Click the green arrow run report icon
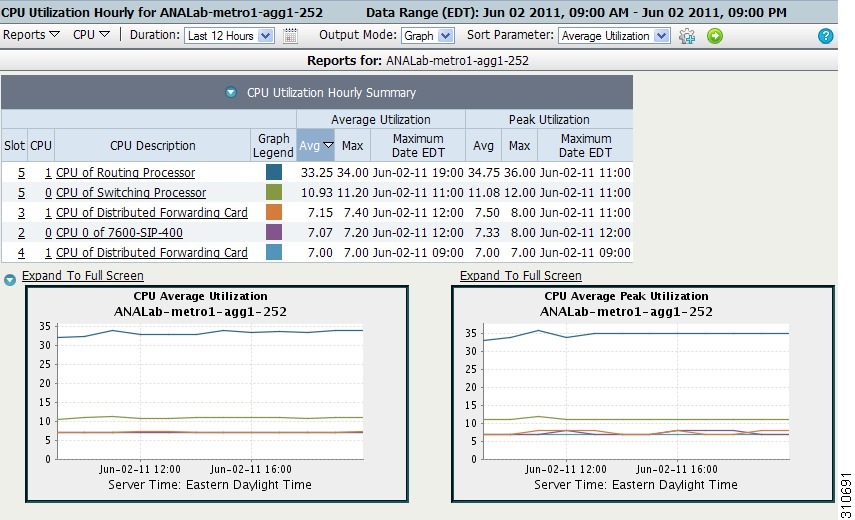Viewport: 855px width, 520px height. (x=715, y=36)
